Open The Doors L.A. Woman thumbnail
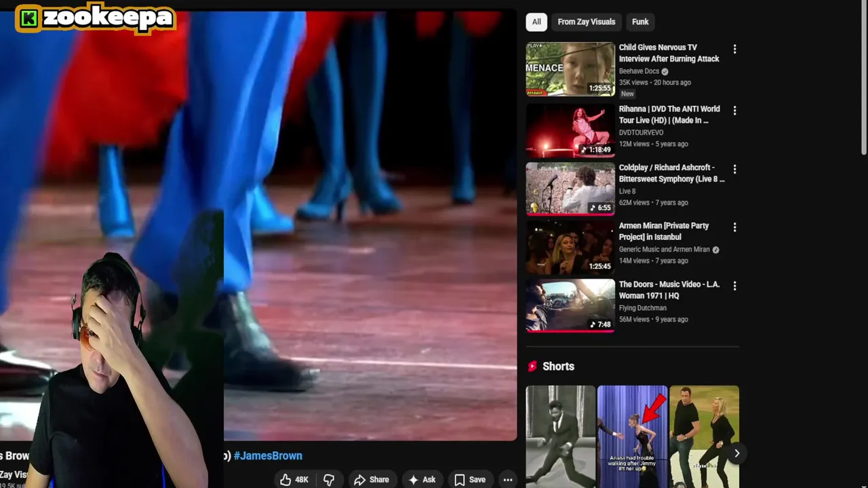Viewport: 868px width, 488px height. 570,306
